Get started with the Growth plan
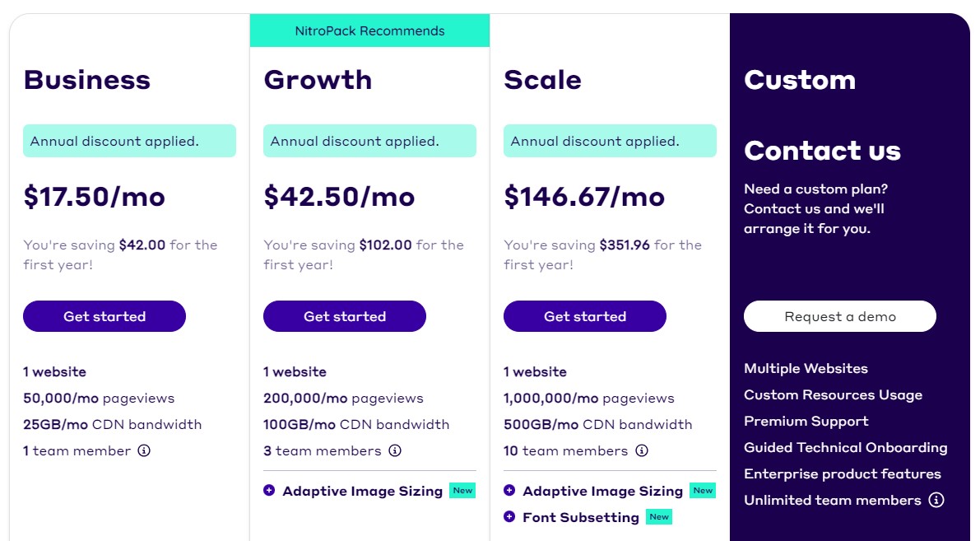 (345, 316)
